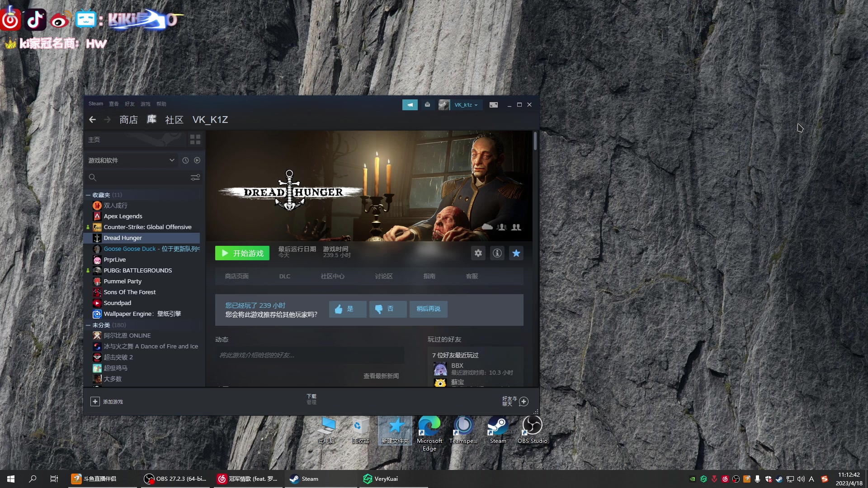Viewport: 868px width, 488px height.
Task: Click thumbs down 否 button
Action: pyautogui.click(x=388, y=309)
